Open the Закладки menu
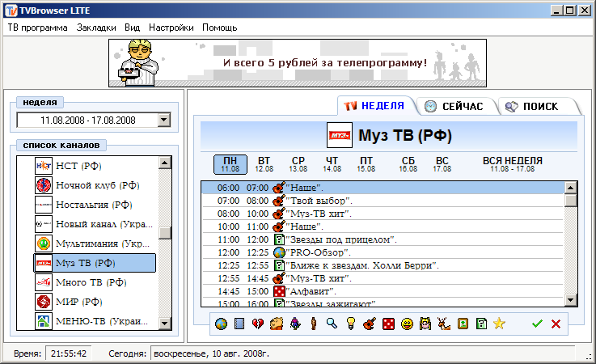The width and height of the screenshot is (596, 364). tap(96, 28)
